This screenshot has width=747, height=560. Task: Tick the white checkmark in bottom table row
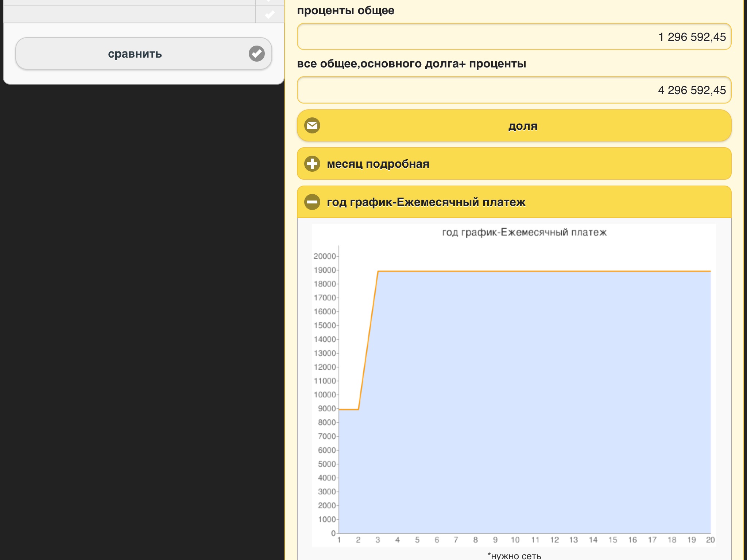coord(270,15)
